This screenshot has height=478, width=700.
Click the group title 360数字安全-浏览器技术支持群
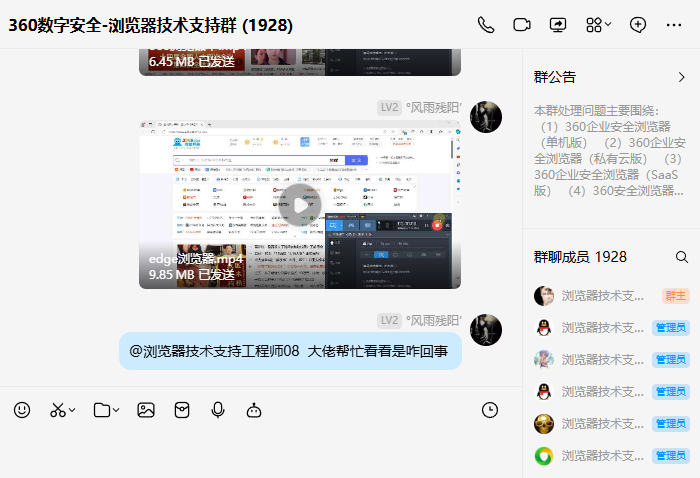click(x=150, y=25)
